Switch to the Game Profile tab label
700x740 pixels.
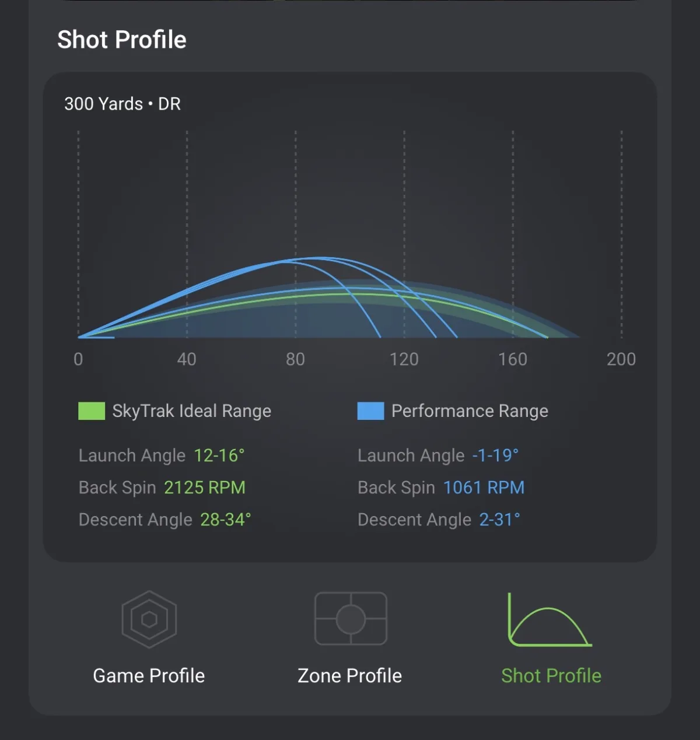coord(149,675)
